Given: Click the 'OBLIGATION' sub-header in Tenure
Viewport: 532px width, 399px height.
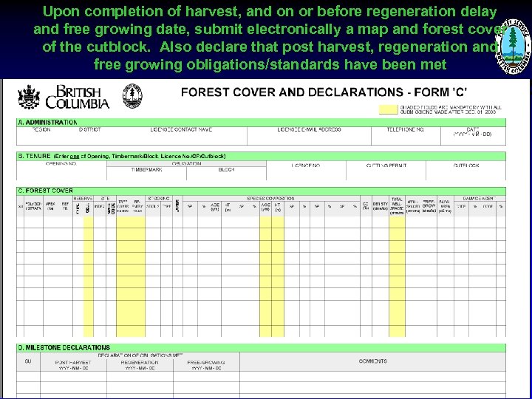Looking at the screenshot, I should click(x=186, y=163).
